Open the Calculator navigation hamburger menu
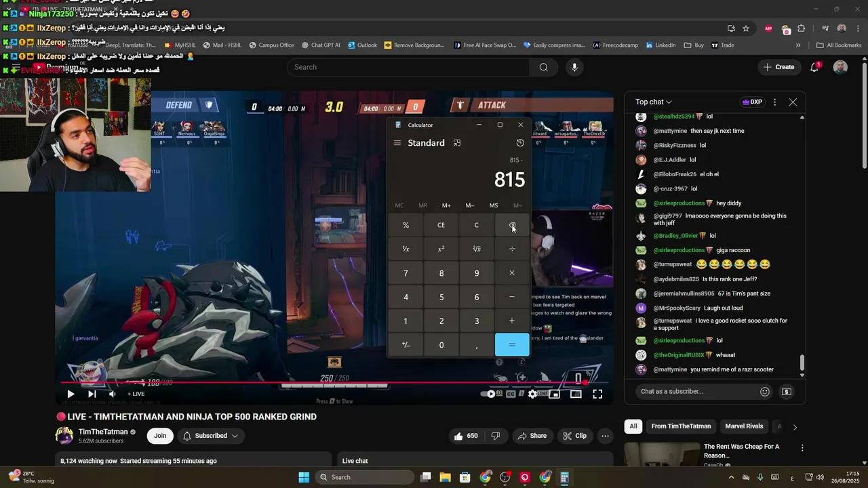Viewport: 868px width, 488px height. click(x=397, y=143)
